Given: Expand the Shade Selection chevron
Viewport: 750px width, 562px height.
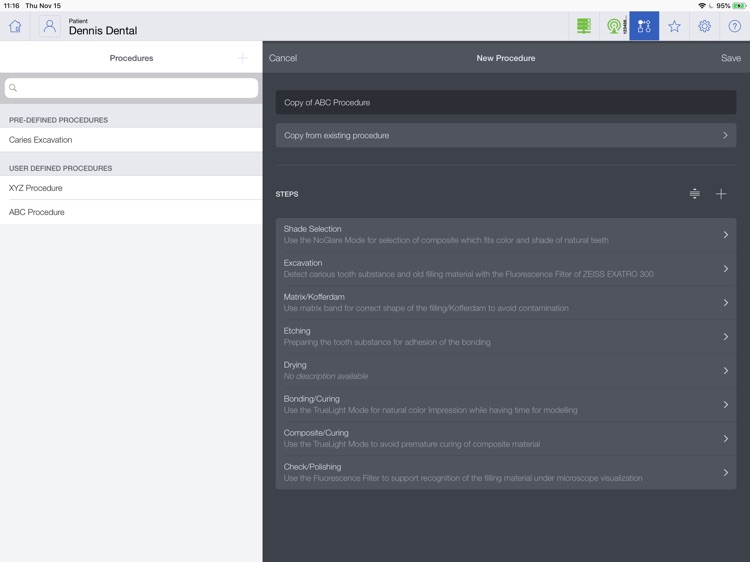Looking at the screenshot, I should coord(726,235).
